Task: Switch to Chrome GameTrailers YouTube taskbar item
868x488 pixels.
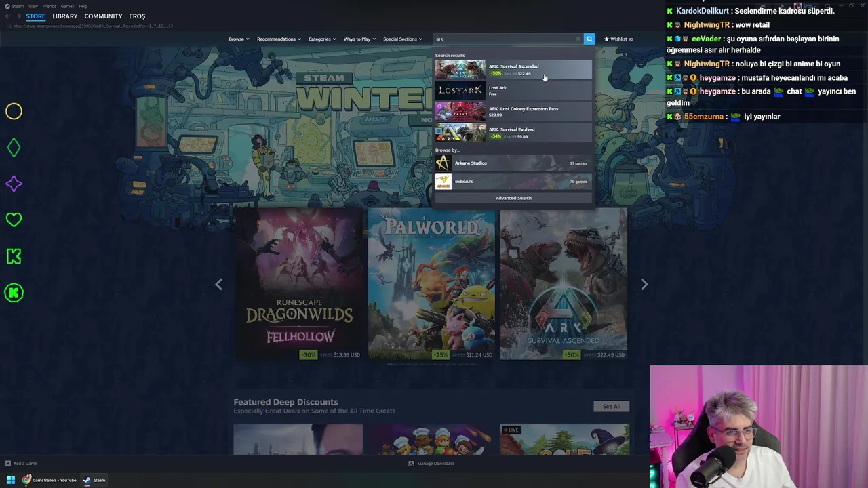Action: coord(50,480)
